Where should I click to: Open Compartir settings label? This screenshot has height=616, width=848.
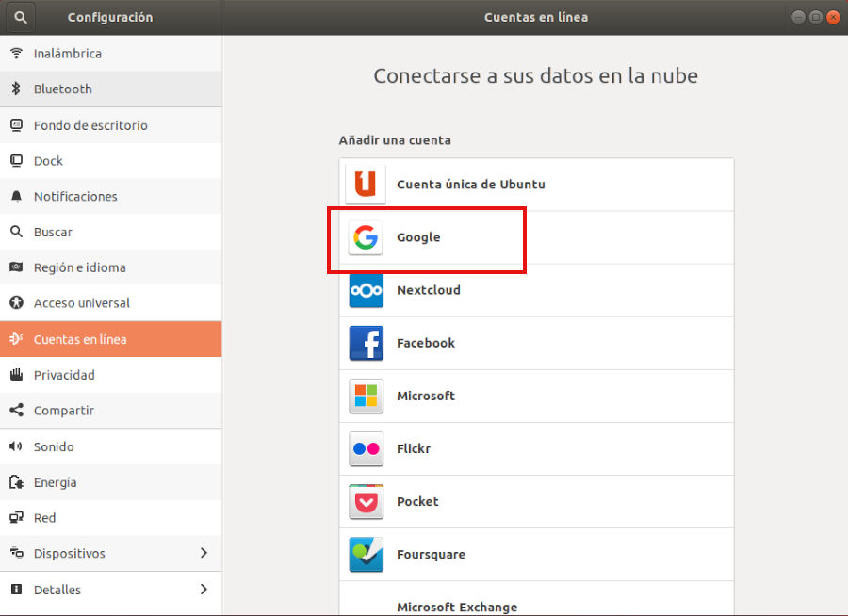point(64,411)
